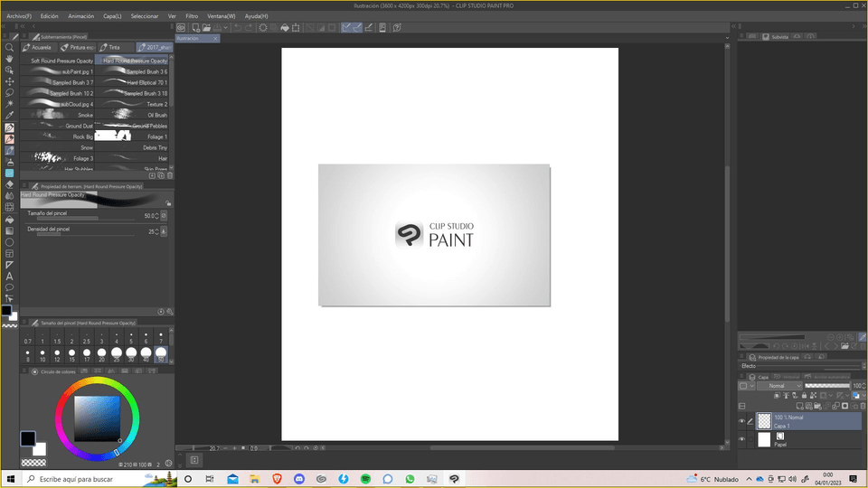
Task: Click the Undo arrow icon
Action: (x=238, y=28)
